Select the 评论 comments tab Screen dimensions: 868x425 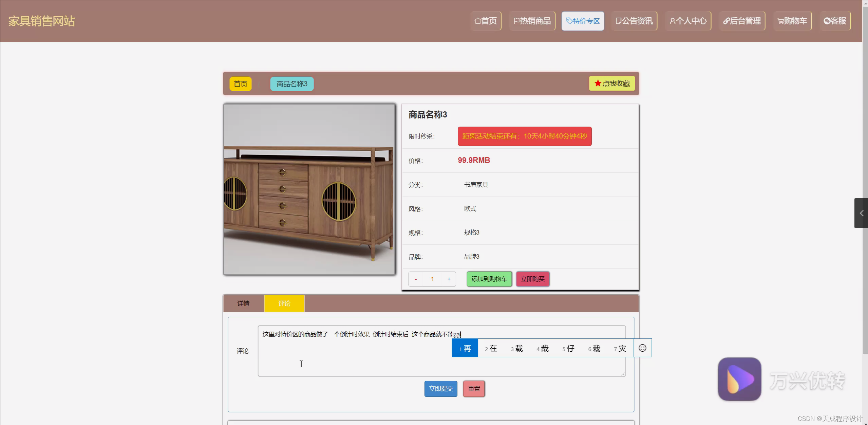pos(284,303)
